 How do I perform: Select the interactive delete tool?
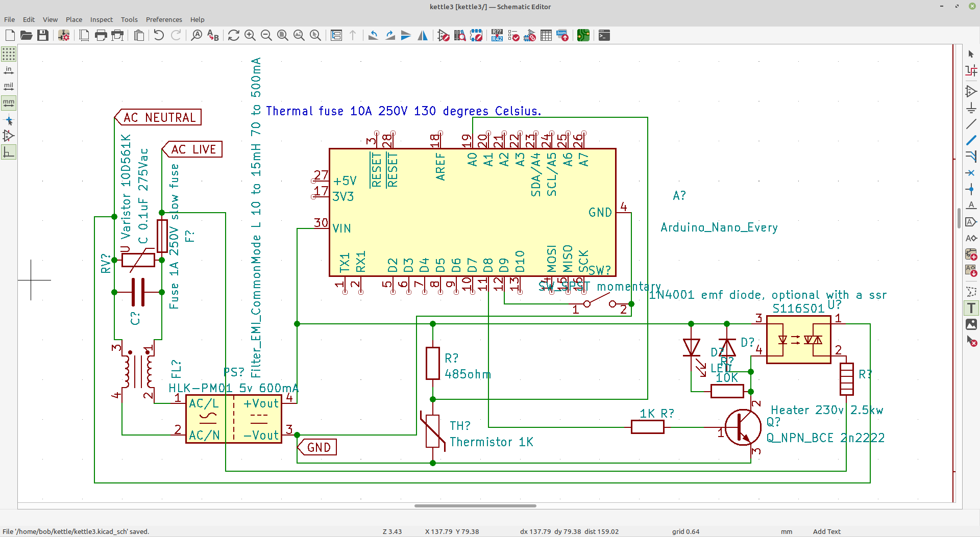(971, 342)
